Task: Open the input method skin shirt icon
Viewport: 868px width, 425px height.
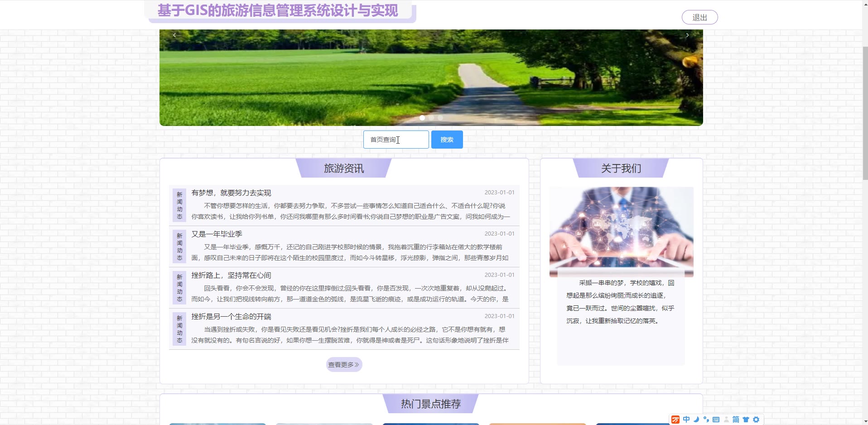Action: click(746, 420)
